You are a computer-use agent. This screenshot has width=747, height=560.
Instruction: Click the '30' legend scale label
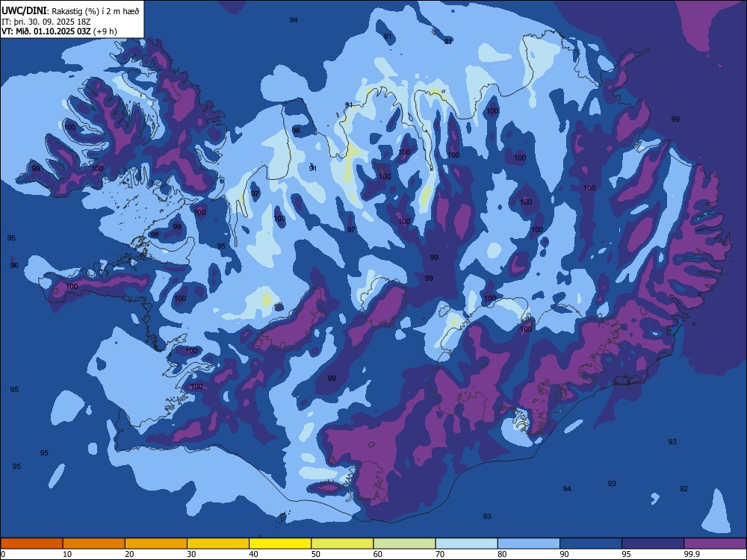(x=191, y=554)
